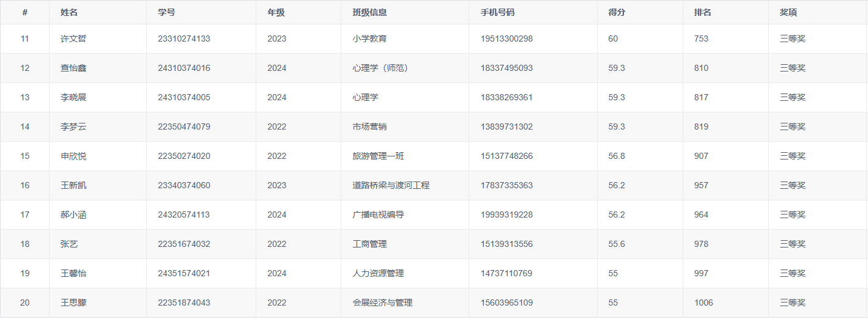Select the name 张艺 in row 18
Screen dimensions: 868x319
pyautogui.click(x=69, y=244)
